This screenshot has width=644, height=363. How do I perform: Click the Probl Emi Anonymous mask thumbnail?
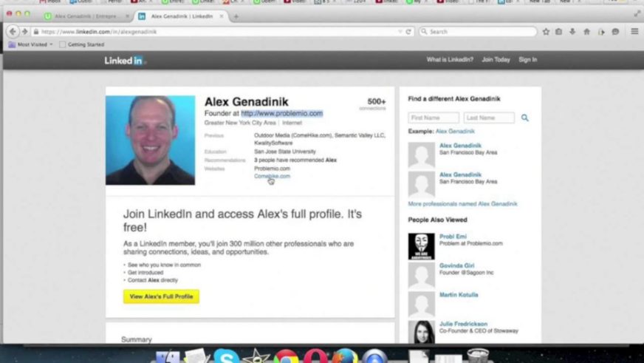coord(422,246)
